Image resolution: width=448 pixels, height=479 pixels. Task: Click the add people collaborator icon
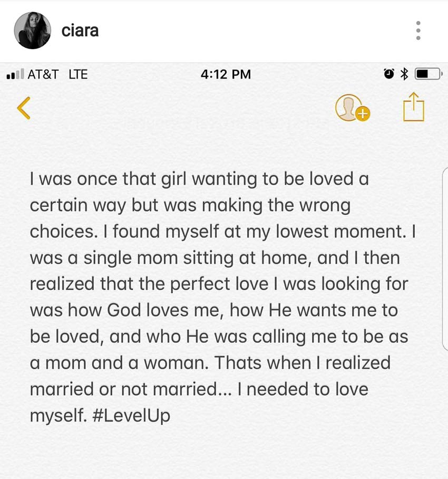[x=352, y=108]
